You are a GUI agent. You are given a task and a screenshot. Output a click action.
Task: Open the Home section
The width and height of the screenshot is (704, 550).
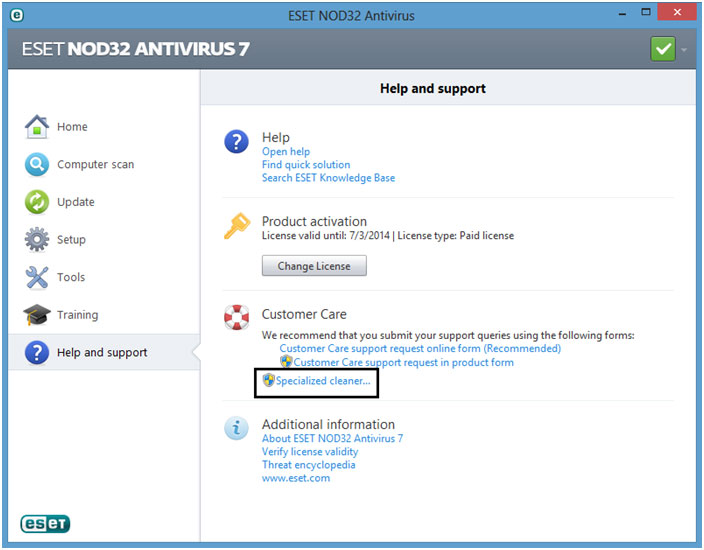click(x=72, y=127)
